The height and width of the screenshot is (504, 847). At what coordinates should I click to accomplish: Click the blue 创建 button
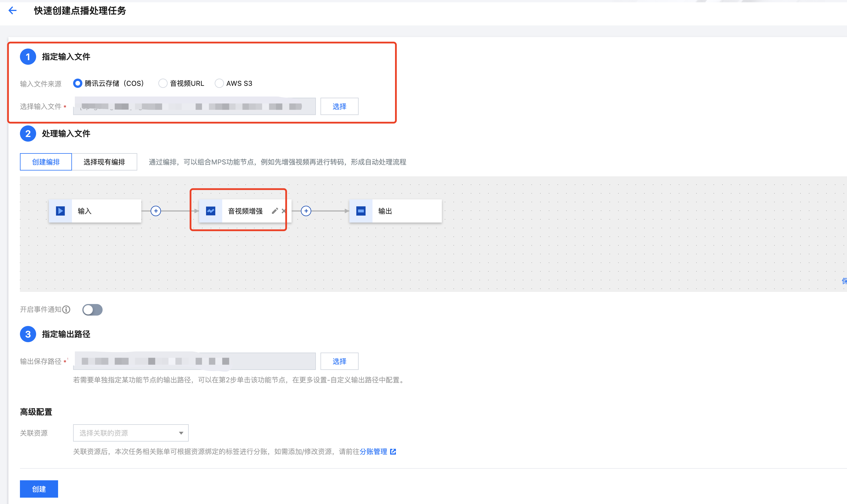click(x=39, y=489)
